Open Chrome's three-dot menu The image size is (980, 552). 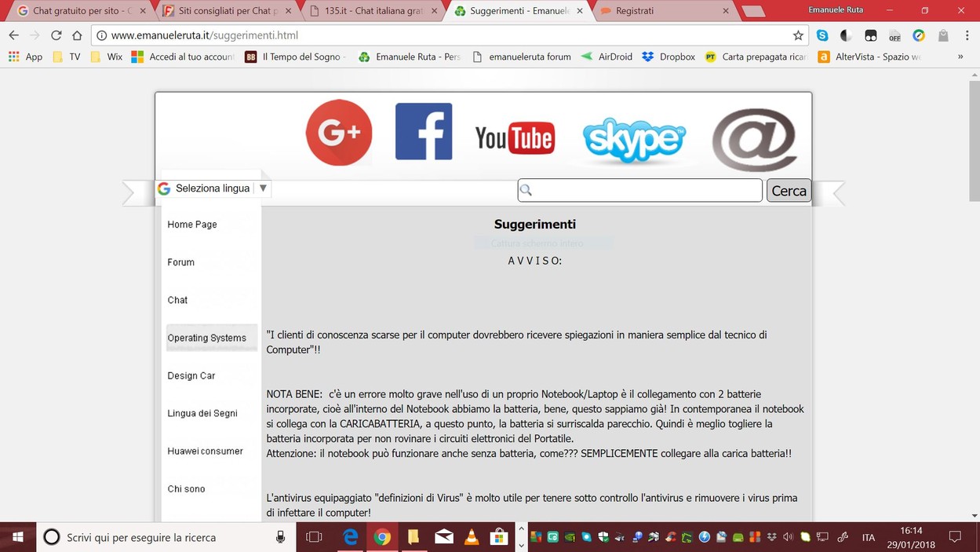pyautogui.click(x=966, y=35)
